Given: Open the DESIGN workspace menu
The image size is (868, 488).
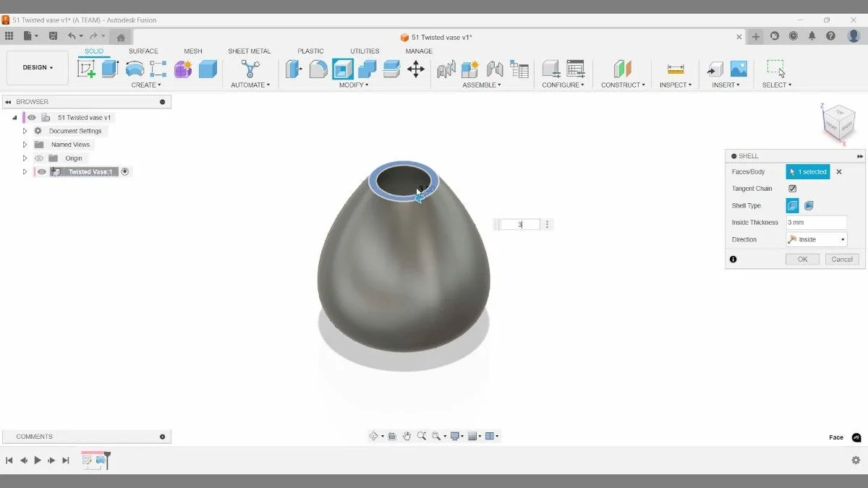Looking at the screenshot, I should click(37, 67).
